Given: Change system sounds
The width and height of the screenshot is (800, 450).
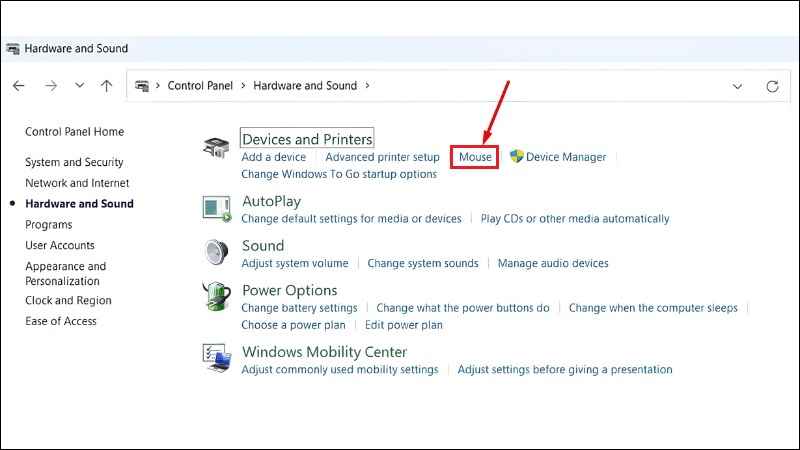Looking at the screenshot, I should click(423, 263).
